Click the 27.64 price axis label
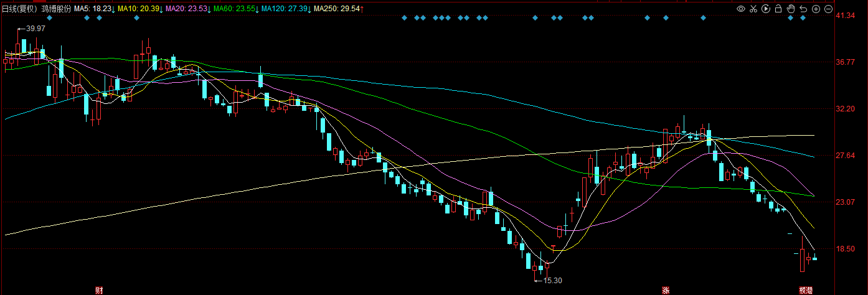 (x=846, y=156)
